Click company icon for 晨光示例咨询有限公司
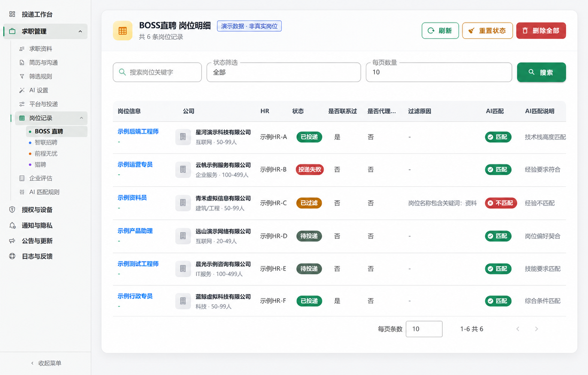This screenshot has width=588, height=375. pos(183,269)
